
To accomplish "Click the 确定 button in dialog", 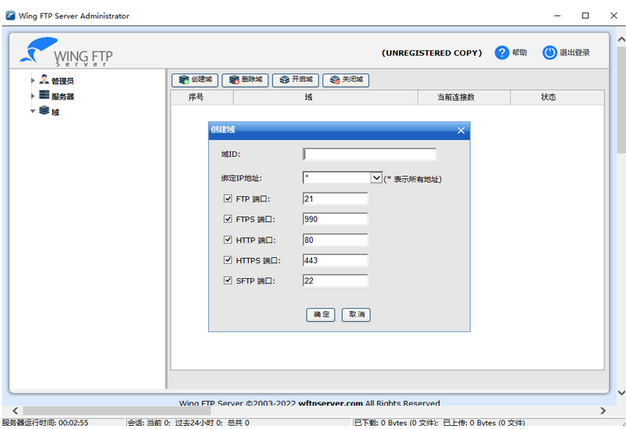I will (321, 314).
